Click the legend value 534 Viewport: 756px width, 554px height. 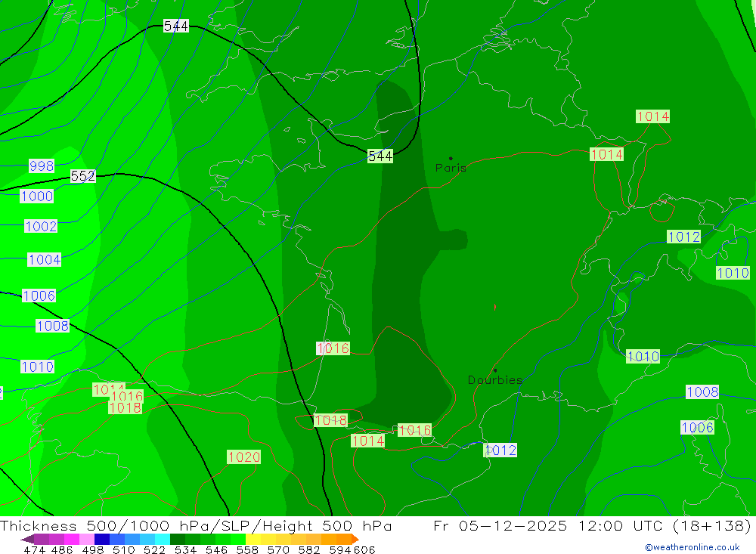(185, 550)
